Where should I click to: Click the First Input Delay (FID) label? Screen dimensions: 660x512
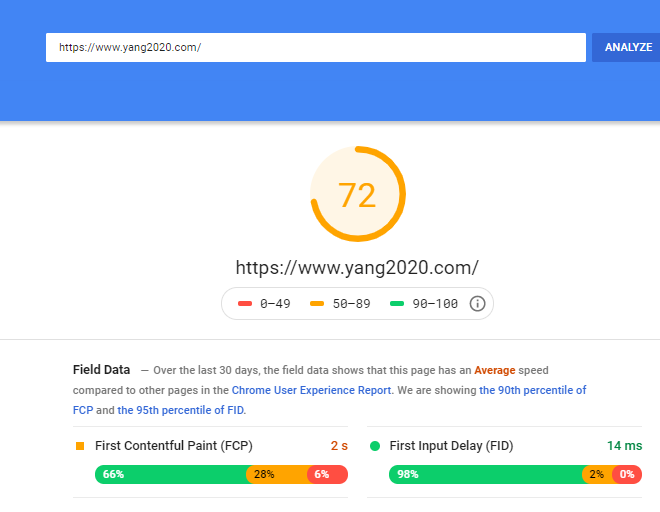[451, 446]
